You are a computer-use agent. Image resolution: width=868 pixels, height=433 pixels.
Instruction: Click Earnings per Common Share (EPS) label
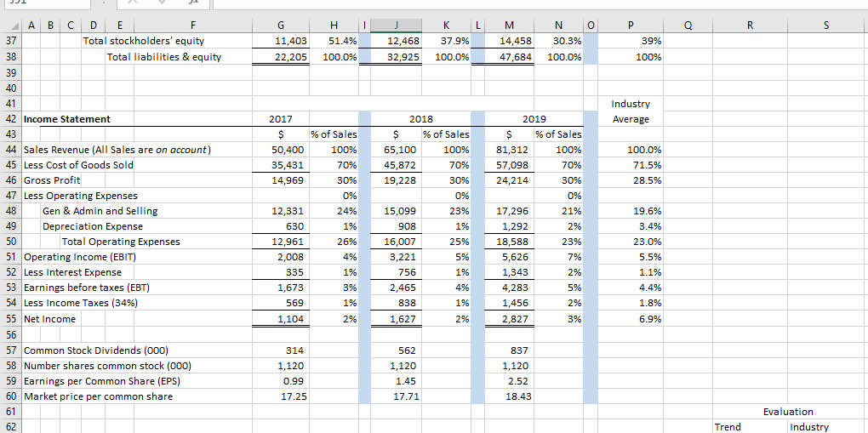tap(102, 381)
